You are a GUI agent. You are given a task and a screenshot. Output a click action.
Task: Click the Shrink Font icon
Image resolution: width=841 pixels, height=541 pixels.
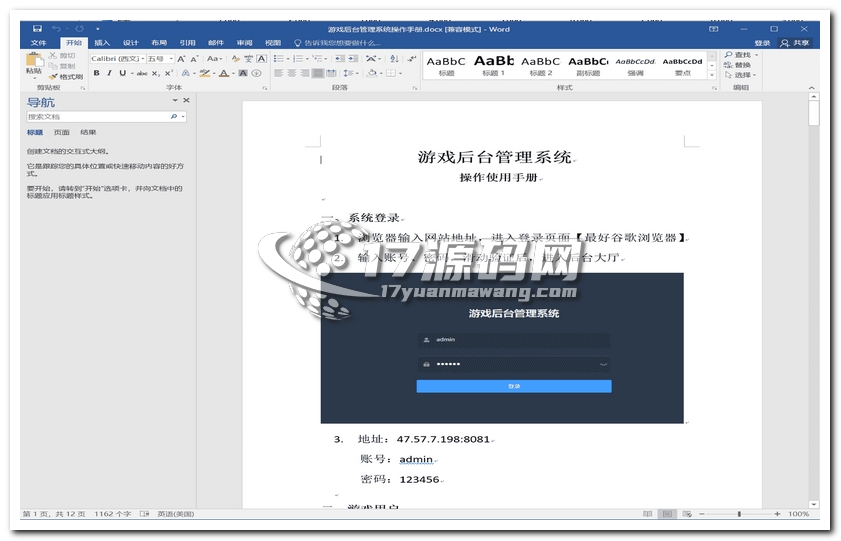(x=194, y=58)
